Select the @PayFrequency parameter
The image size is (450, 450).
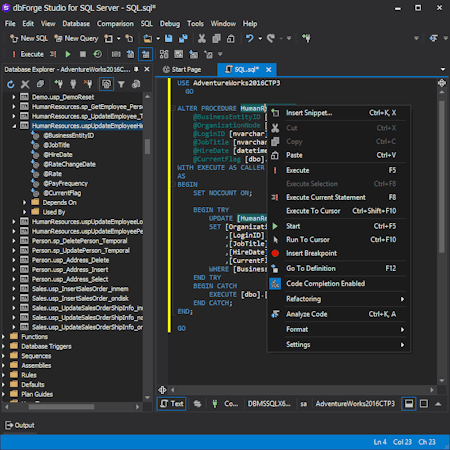coord(65,183)
